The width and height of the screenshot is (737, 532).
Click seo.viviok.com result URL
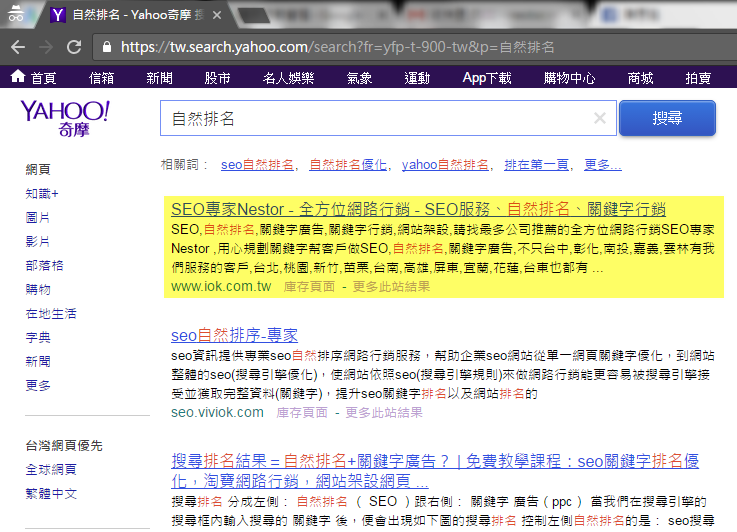pos(217,412)
